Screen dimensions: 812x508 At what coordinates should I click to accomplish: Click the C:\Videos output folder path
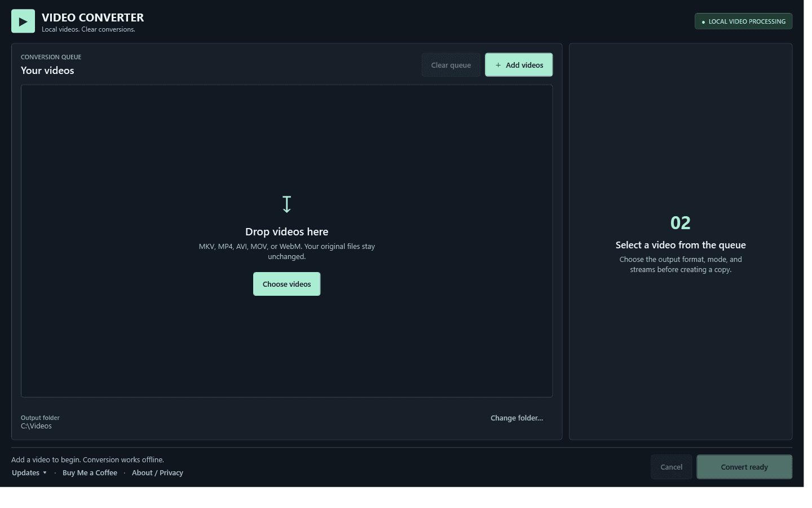point(36,426)
